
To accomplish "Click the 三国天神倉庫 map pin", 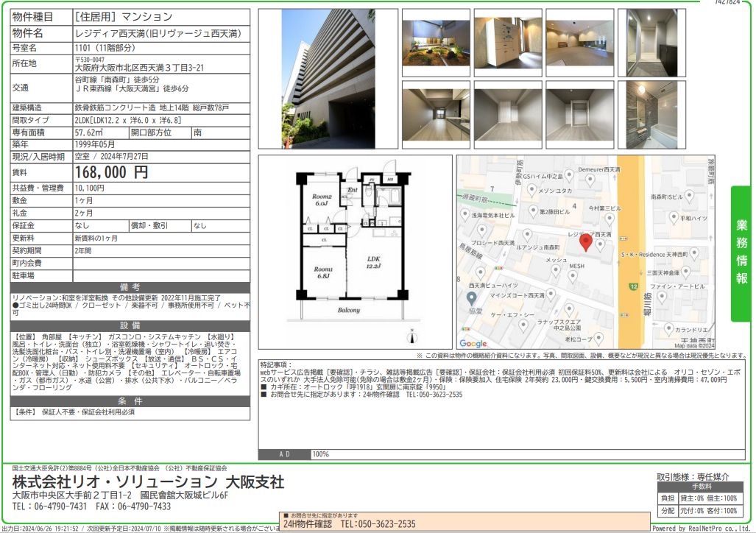I will click(x=686, y=272).
